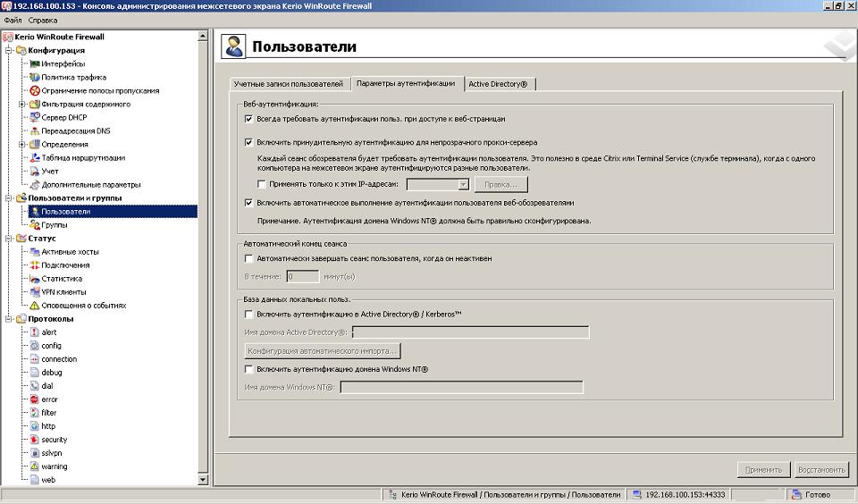Click the Active Directory domain name field
This screenshot has height=504, width=858.
pyautogui.click(x=471, y=332)
